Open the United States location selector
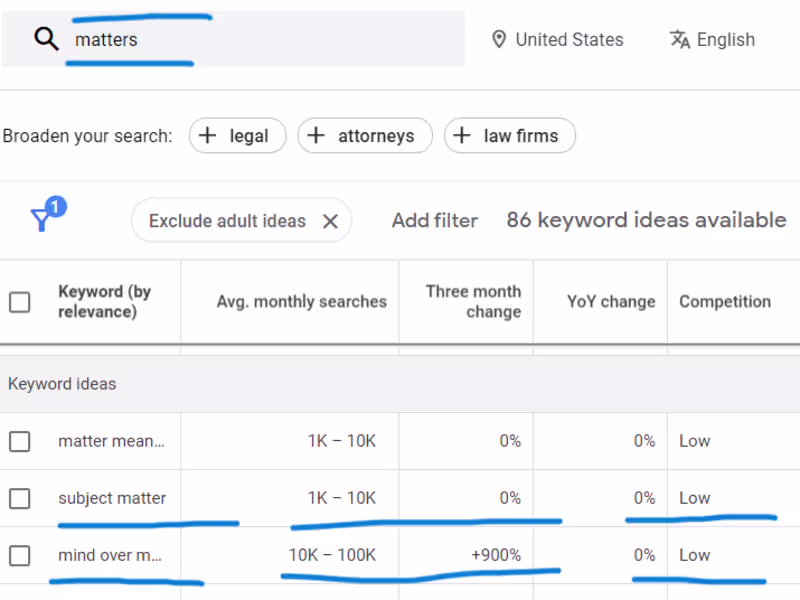 568,40
